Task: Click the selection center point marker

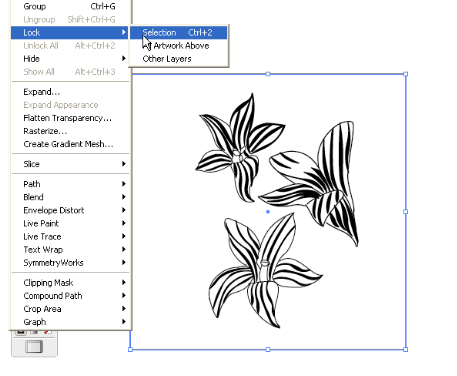Action: pyautogui.click(x=268, y=212)
